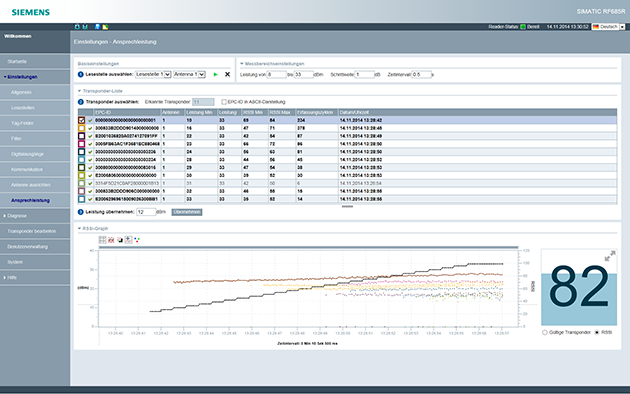Collapse the RSSI-Graph section
Viewport: 630px width, 394px height.
[x=80, y=229]
